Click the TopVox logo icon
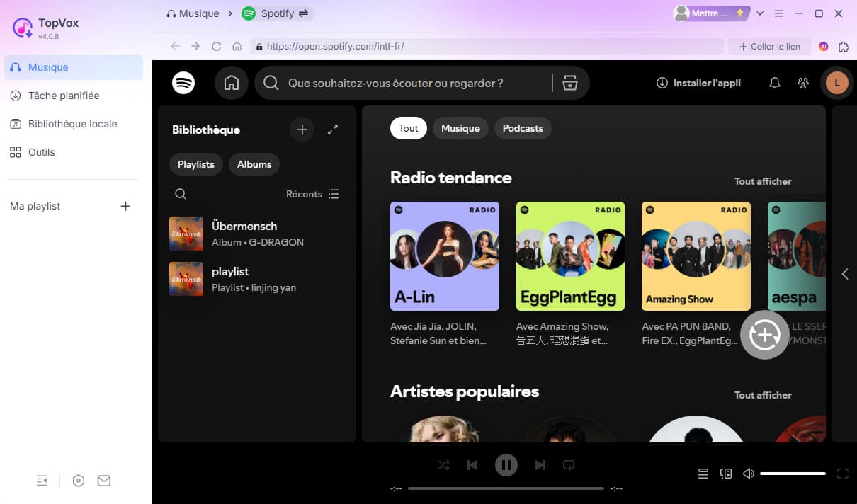 click(x=23, y=28)
